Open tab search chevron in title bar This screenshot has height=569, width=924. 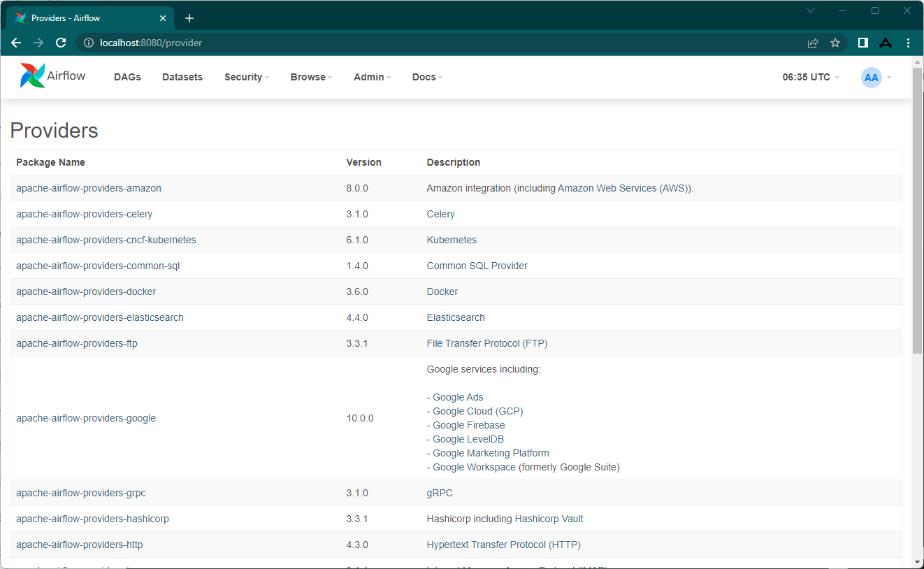click(811, 10)
